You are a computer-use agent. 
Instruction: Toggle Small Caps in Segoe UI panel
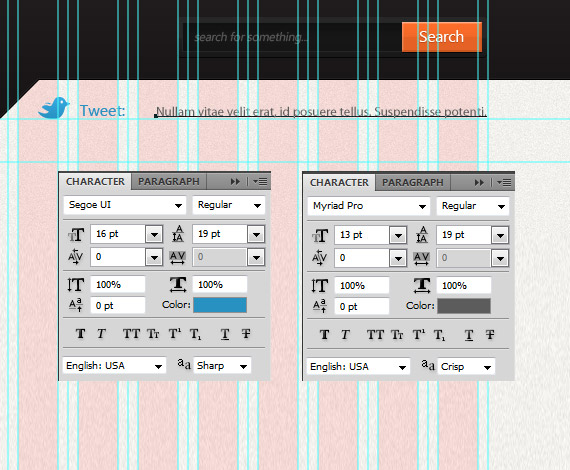coord(153,334)
